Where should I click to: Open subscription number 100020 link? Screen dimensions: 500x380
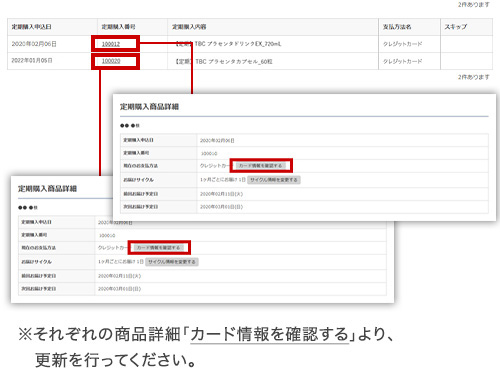click(x=111, y=61)
